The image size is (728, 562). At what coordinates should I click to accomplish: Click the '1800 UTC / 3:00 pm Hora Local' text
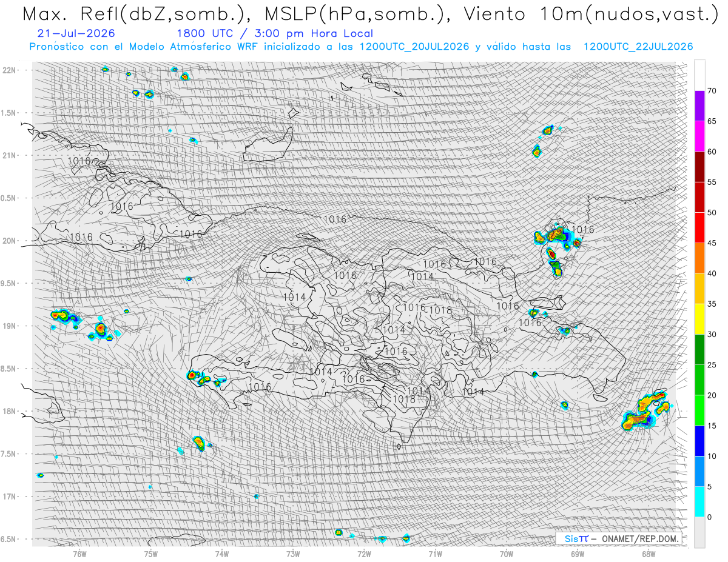pos(275,33)
